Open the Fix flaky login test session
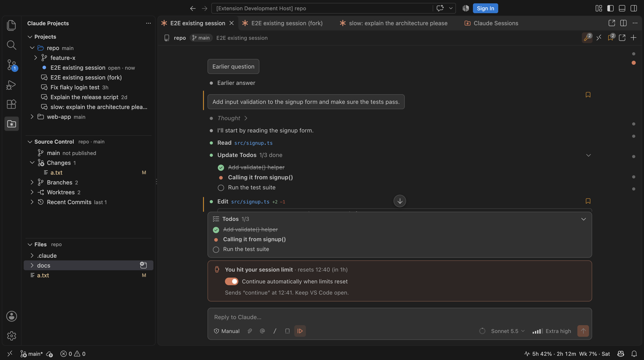 pos(75,87)
